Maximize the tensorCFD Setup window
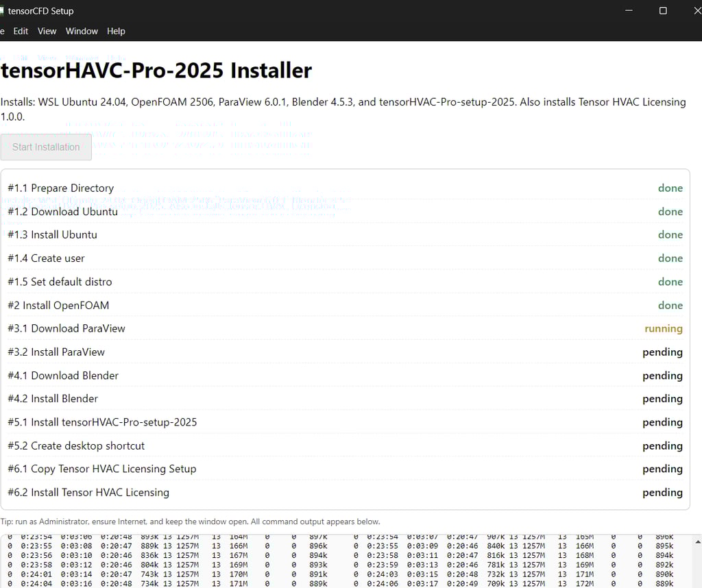702x588 pixels. (663, 11)
